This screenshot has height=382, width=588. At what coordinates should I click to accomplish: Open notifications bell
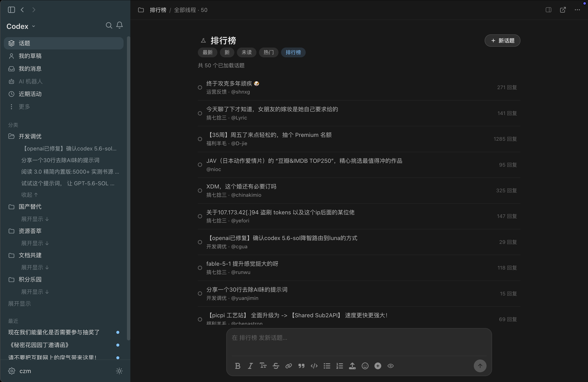120,25
